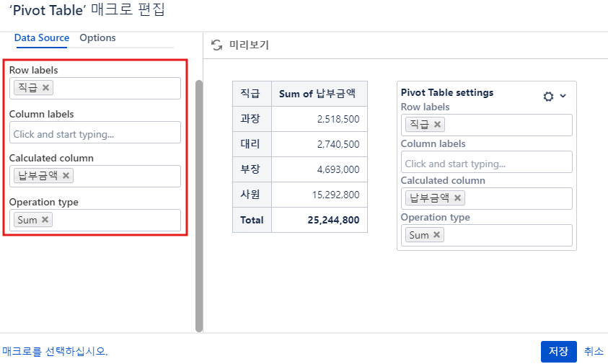Switch to the Options tab
The image size is (608, 364).
tap(97, 38)
